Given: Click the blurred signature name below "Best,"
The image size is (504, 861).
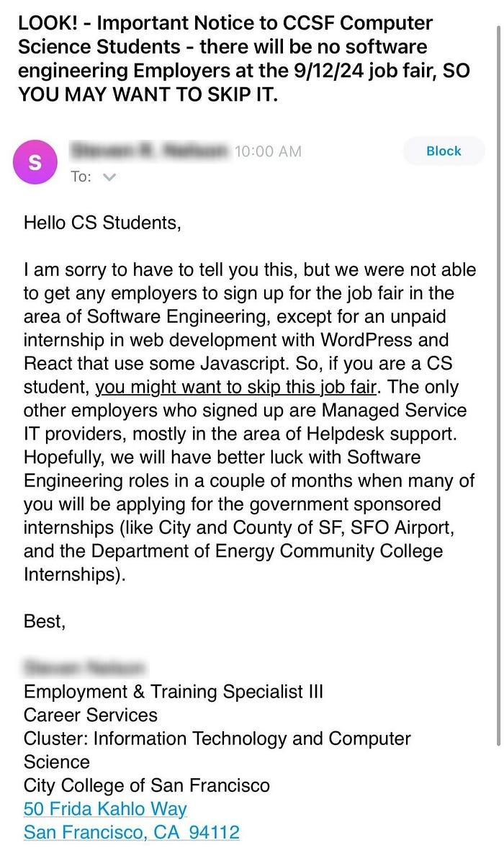Looking at the screenshot, I should tap(85, 668).
